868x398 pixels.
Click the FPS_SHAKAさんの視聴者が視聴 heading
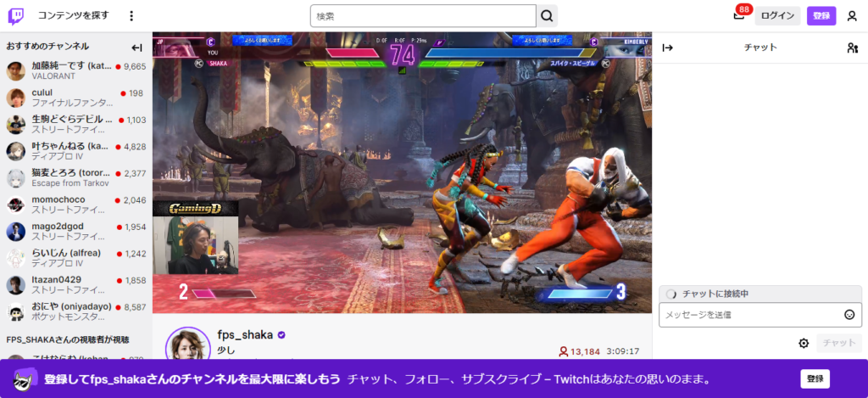coord(68,339)
